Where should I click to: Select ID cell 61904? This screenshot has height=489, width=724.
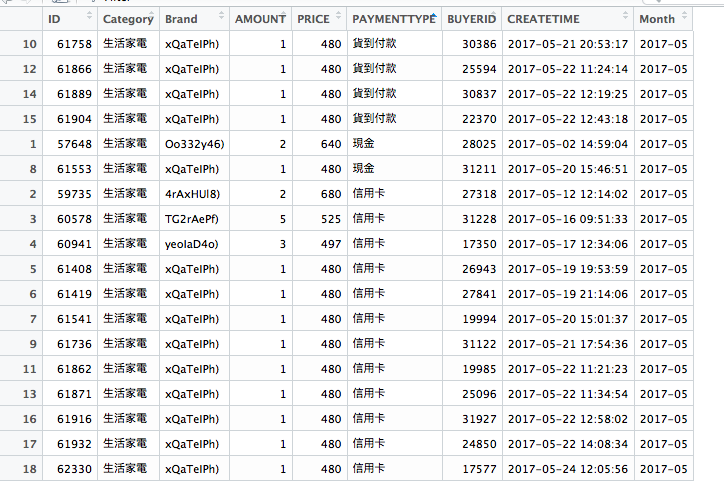[74, 119]
